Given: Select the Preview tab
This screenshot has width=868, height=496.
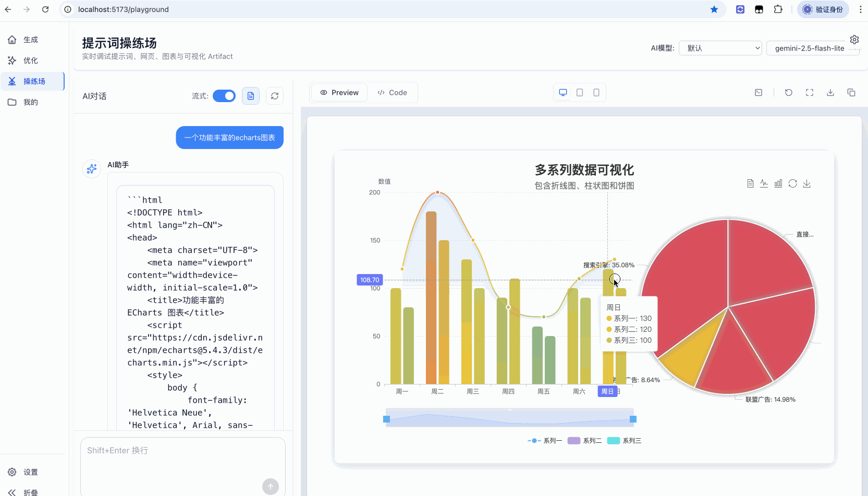Looking at the screenshot, I should 339,92.
